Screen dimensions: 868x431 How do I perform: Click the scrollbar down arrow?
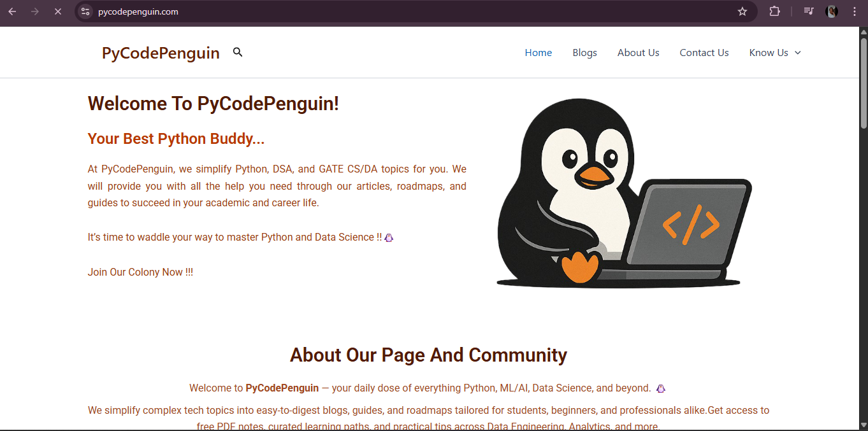(864, 425)
